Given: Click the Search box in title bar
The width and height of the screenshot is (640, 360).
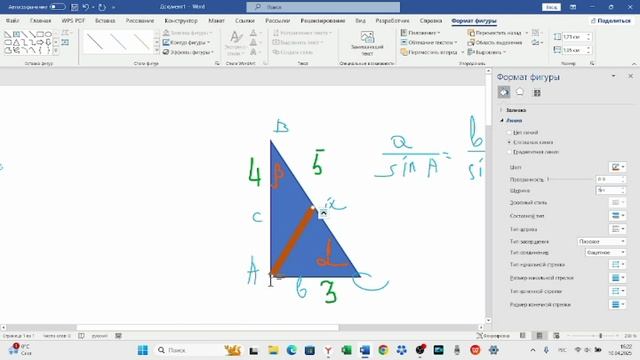Looking at the screenshot, I should tap(323, 7).
